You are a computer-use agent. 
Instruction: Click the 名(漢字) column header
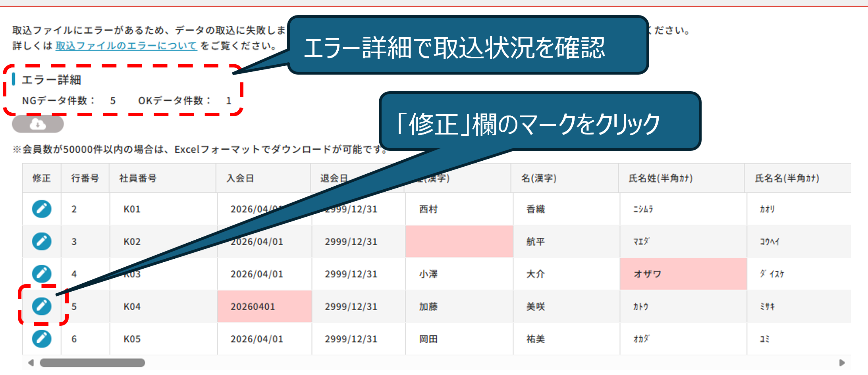[x=539, y=178]
